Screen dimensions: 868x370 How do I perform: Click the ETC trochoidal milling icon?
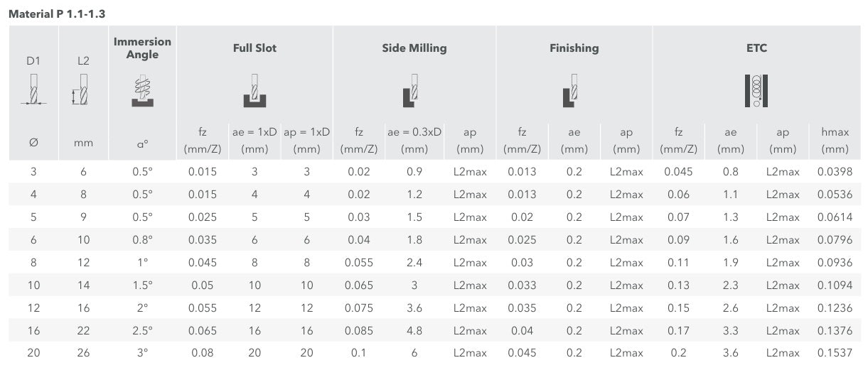point(757,91)
